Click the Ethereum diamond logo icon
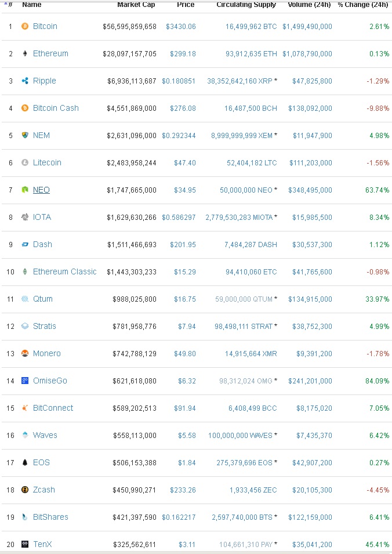This screenshot has height=554, width=392. tap(25, 53)
